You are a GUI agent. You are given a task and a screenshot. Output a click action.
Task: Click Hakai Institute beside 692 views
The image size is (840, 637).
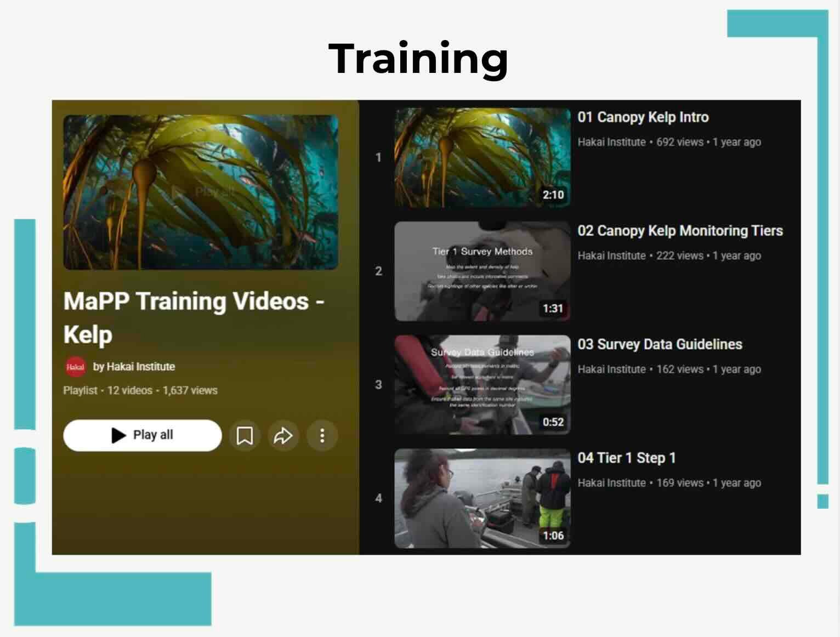[x=612, y=142]
